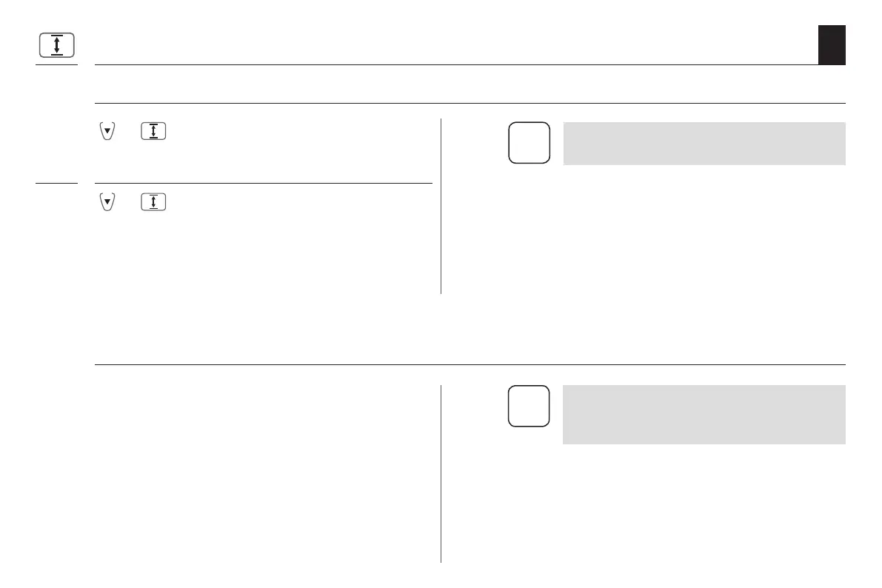Click the vertical divider in the lower section

441,473
